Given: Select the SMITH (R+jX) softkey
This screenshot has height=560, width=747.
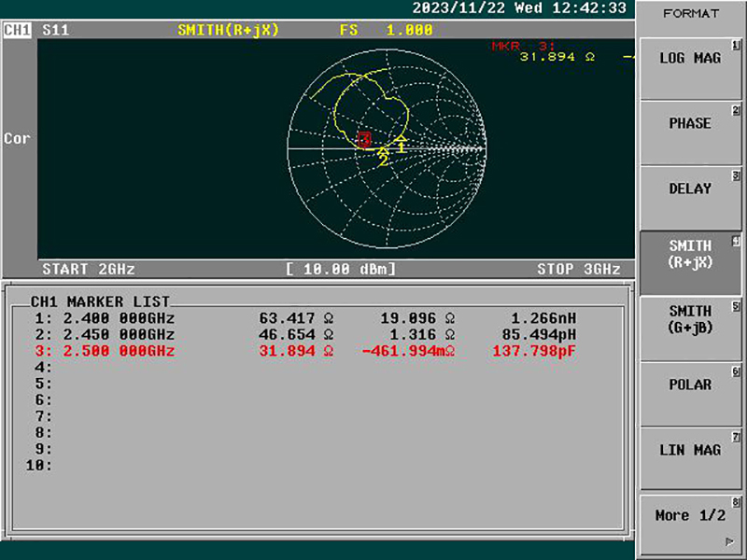Looking at the screenshot, I should 690,263.
